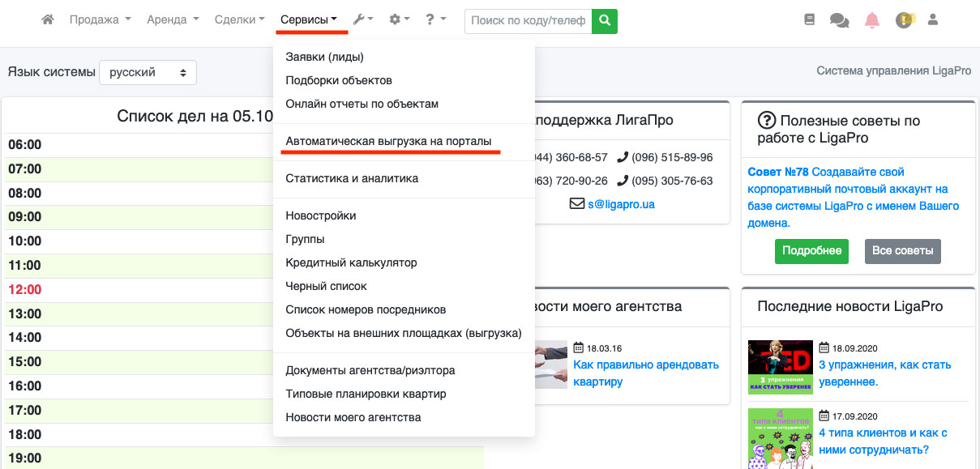980x469 pixels.
Task: Click the home icon in navbar
Action: (x=48, y=20)
